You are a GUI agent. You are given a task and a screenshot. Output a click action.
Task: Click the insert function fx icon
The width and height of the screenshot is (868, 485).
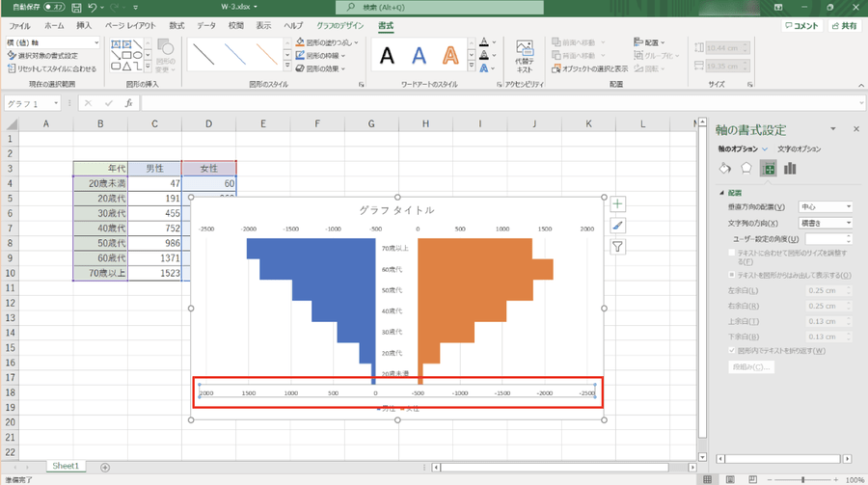click(x=128, y=103)
